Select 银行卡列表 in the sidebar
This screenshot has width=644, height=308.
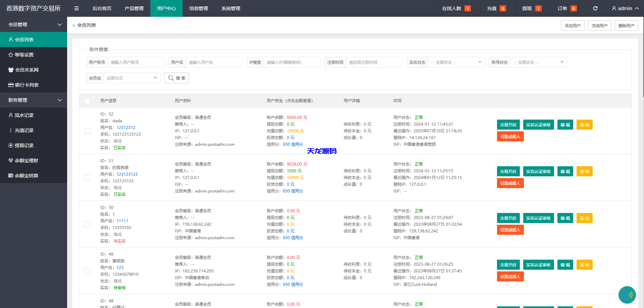[x=28, y=85]
